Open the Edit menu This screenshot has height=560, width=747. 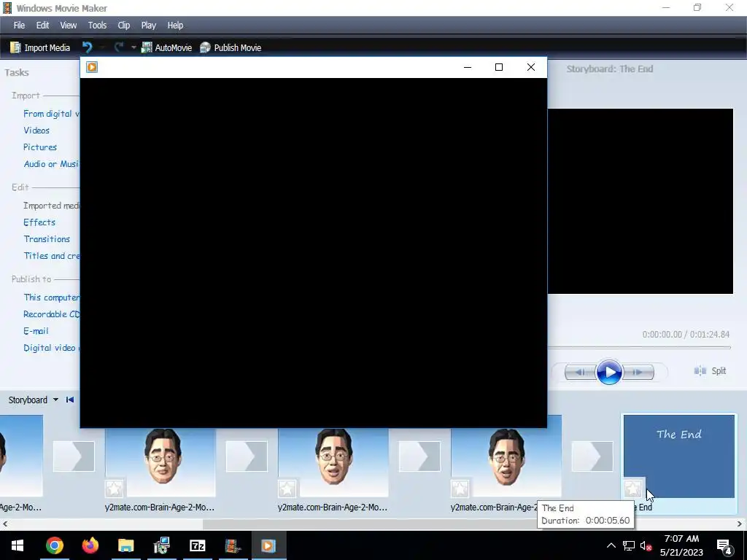point(42,26)
